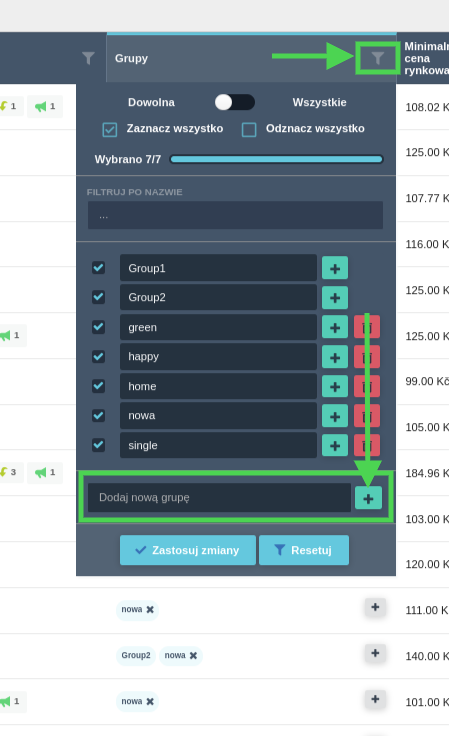Tick the Odznacz wszystko checkbox
Viewport: 449px width, 736px height.
(249, 129)
